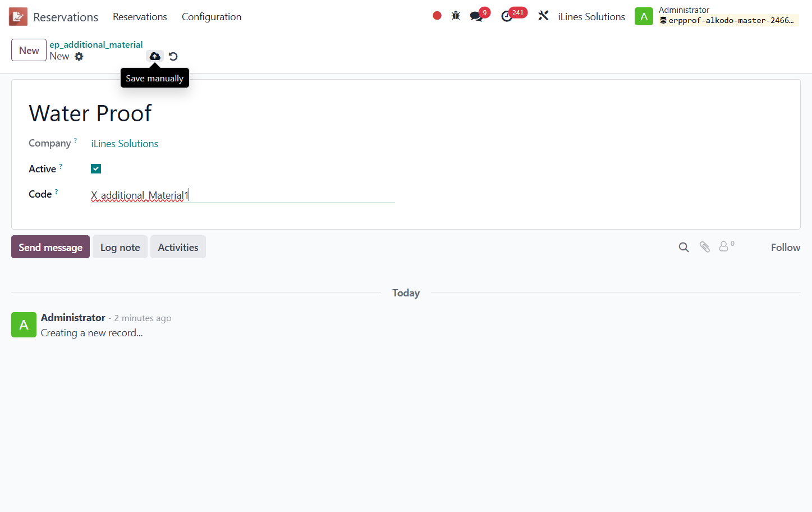Show followers using the person icon

[x=724, y=246]
